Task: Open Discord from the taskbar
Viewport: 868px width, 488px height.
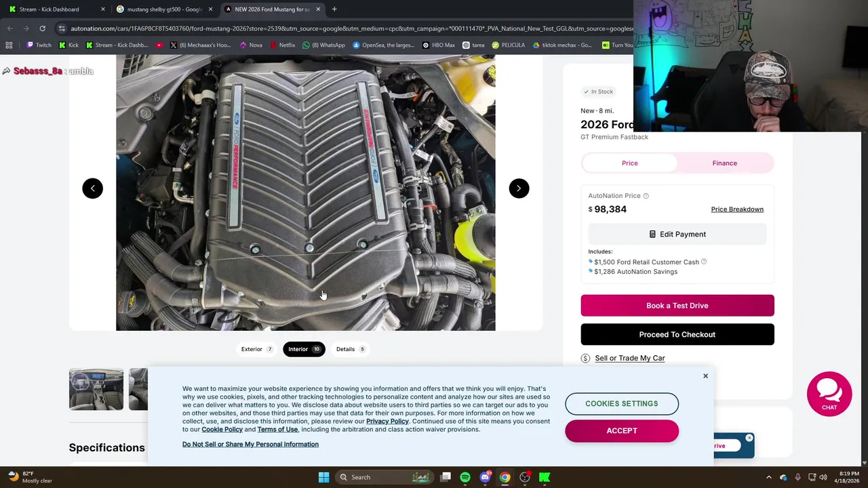Action: click(485, 477)
